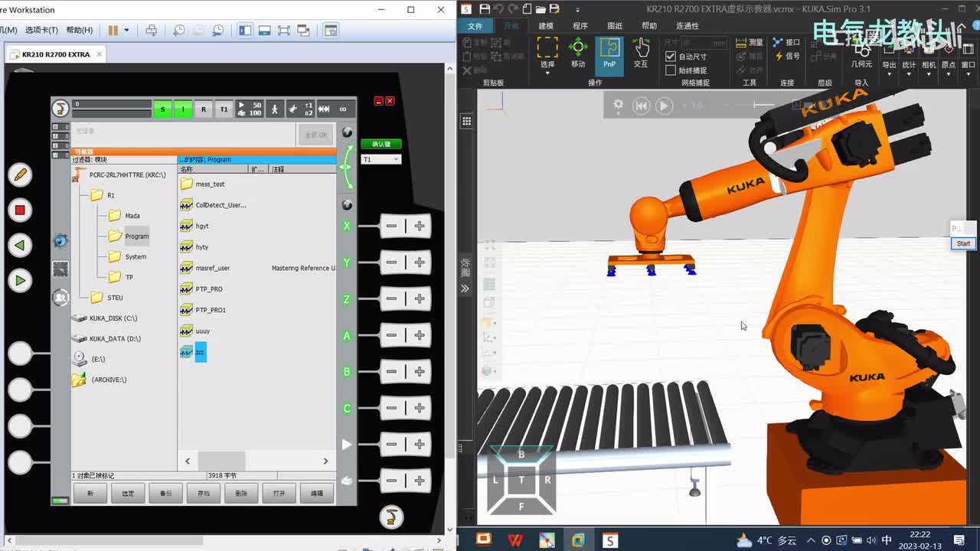The height and width of the screenshot is (551, 980).
Task: Click the Sogou S icon in the taskbar
Action: (609, 540)
